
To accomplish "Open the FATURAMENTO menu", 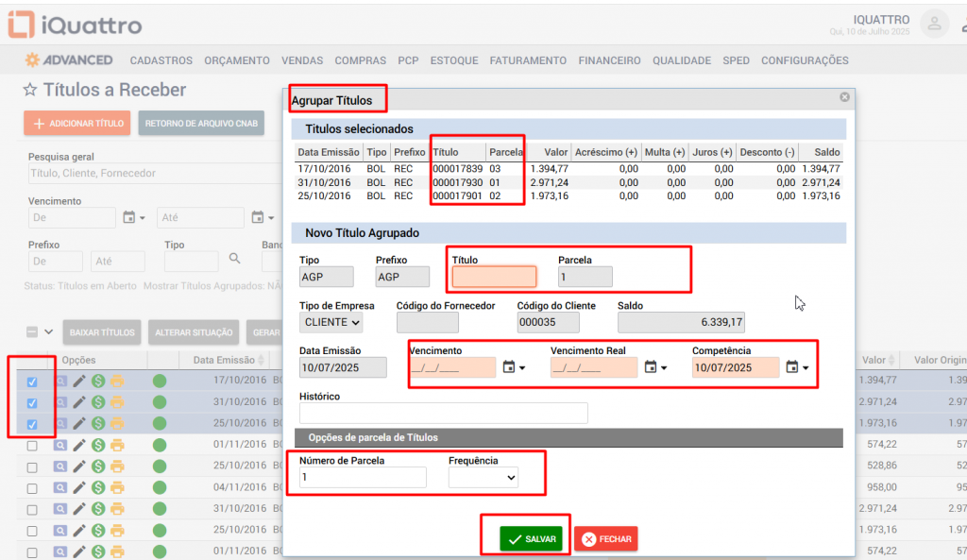I will click(528, 60).
